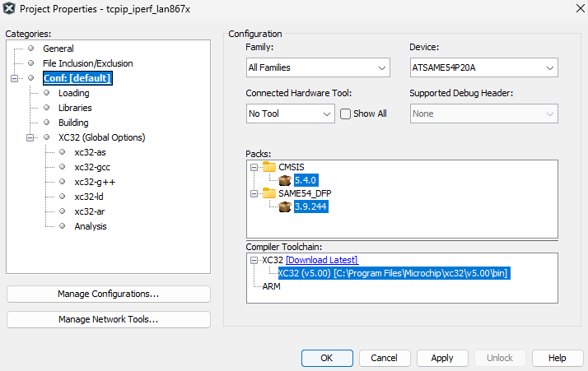This screenshot has height=371, width=588.
Task: Select the 3.9.244 pack version icon
Action: [x=285, y=206]
